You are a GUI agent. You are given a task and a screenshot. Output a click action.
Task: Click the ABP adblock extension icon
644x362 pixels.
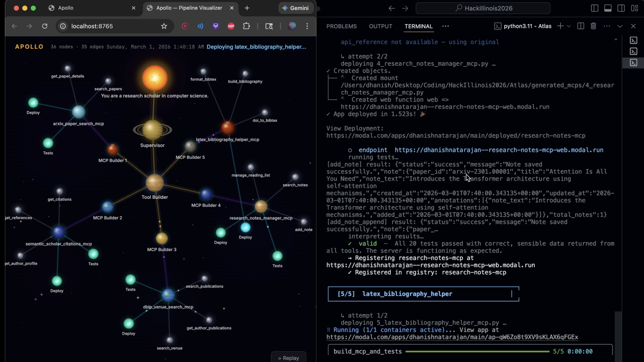point(231,26)
